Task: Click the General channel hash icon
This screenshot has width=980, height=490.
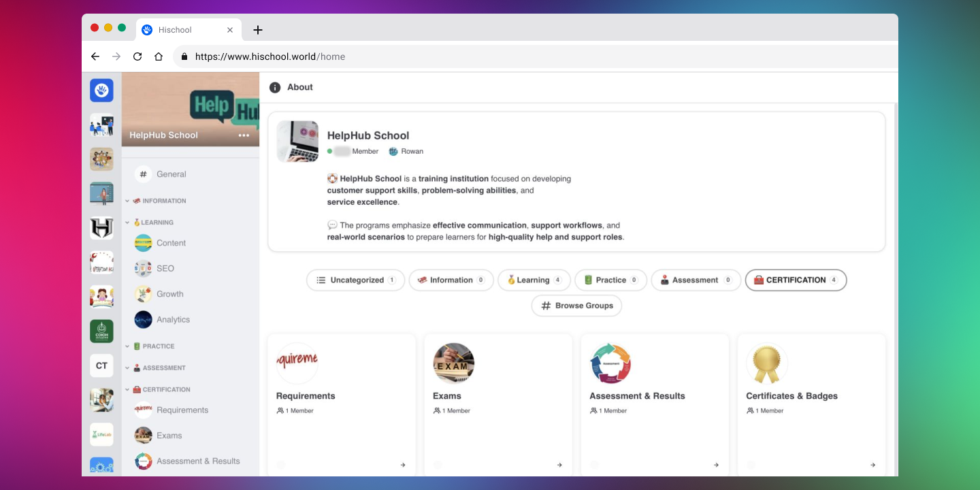Action: pyautogui.click(x=143, y=174)
